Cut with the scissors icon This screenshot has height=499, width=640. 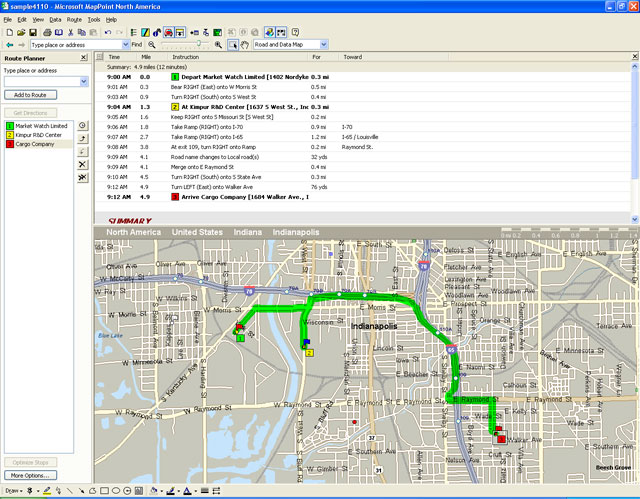[71, 32]
